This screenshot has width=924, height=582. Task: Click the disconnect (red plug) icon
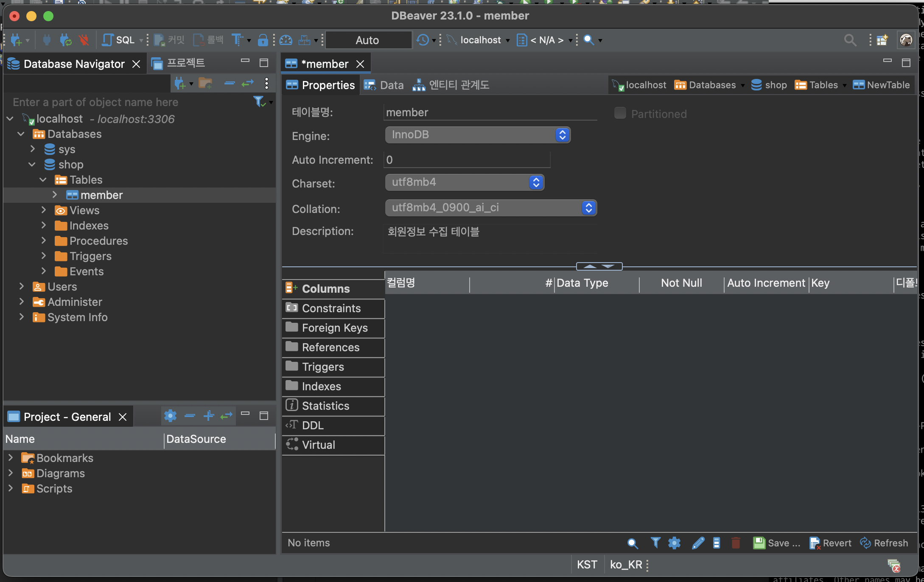tap(84, 40)
